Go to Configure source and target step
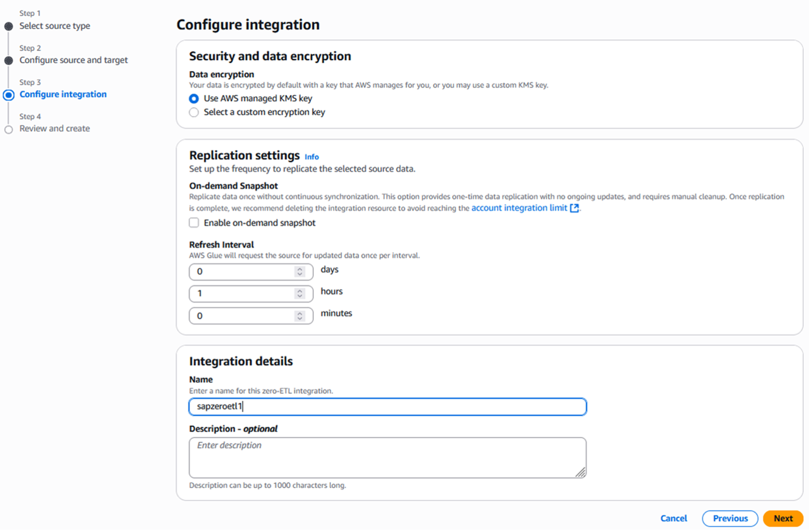Screen dimensions: 812x532 73,60
